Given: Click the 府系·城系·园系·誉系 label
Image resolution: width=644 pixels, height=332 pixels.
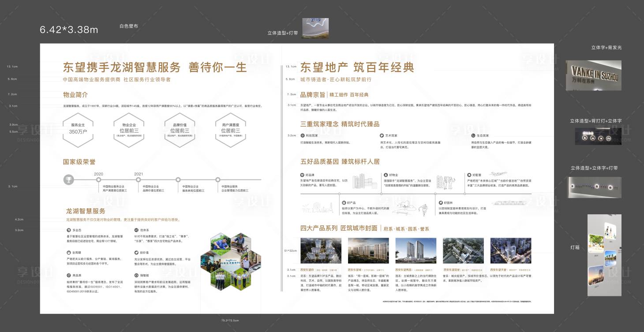Looking at the screenshot, I should tap(406, 229).
